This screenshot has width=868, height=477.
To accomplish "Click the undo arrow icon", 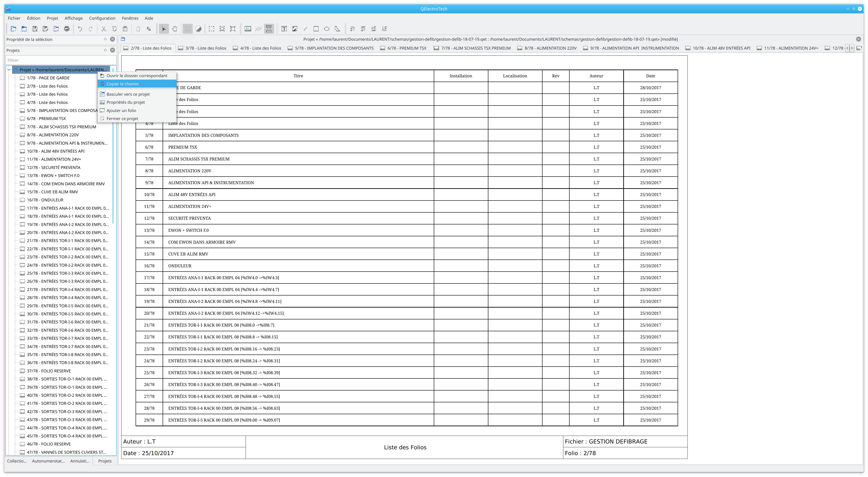I will 80,29.
